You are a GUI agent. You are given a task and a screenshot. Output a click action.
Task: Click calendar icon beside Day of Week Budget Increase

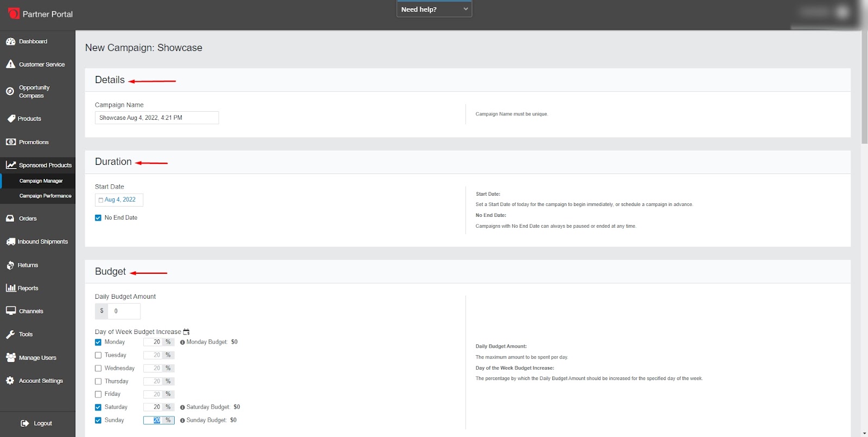tap(187, 331)
